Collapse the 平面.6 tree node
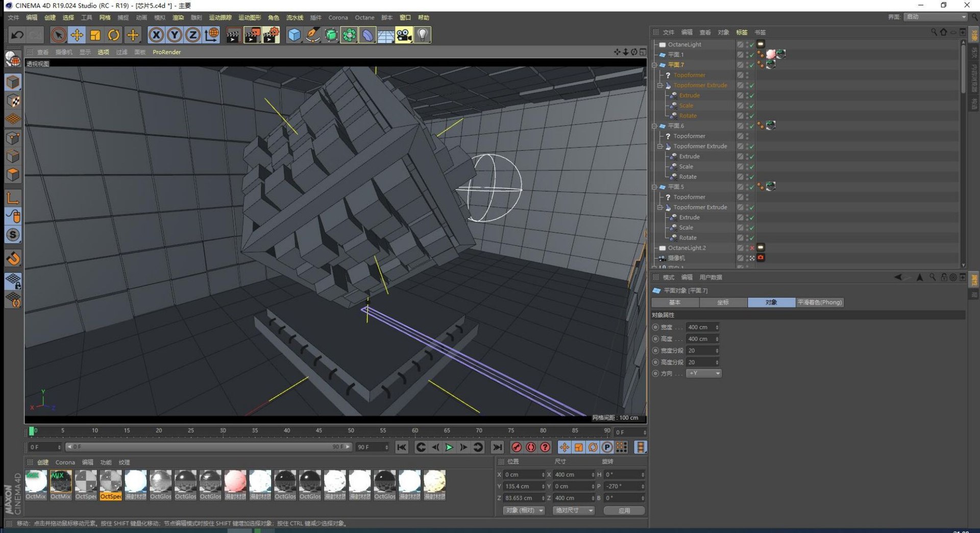This screenshot has height=533, width=980. tap(655, 126)
